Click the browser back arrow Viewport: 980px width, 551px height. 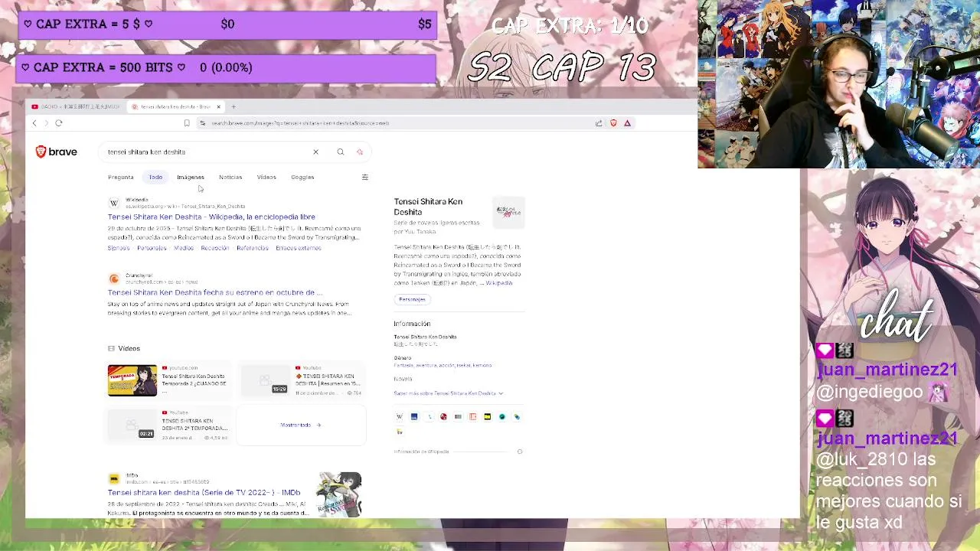pos(34,123)
